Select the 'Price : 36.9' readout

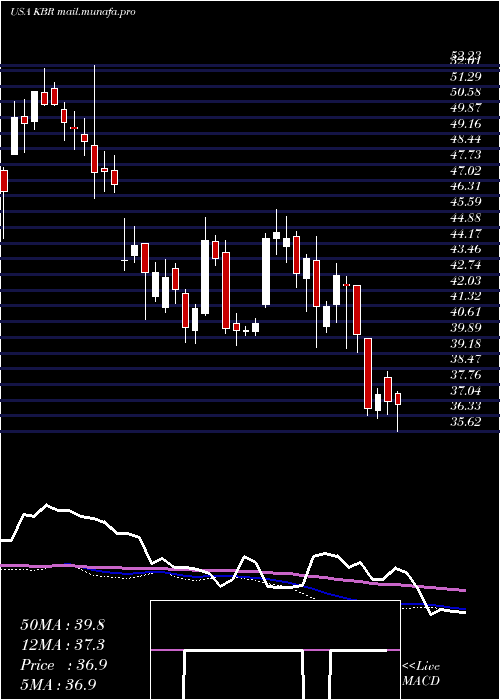[x=63, y=665]
